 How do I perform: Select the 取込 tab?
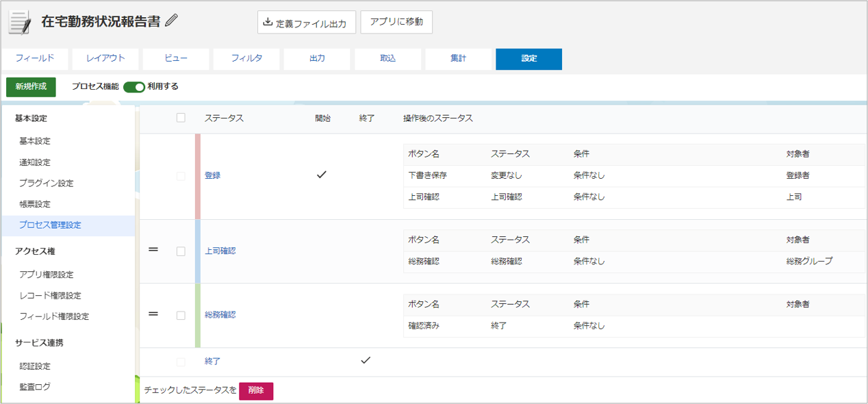387,59
